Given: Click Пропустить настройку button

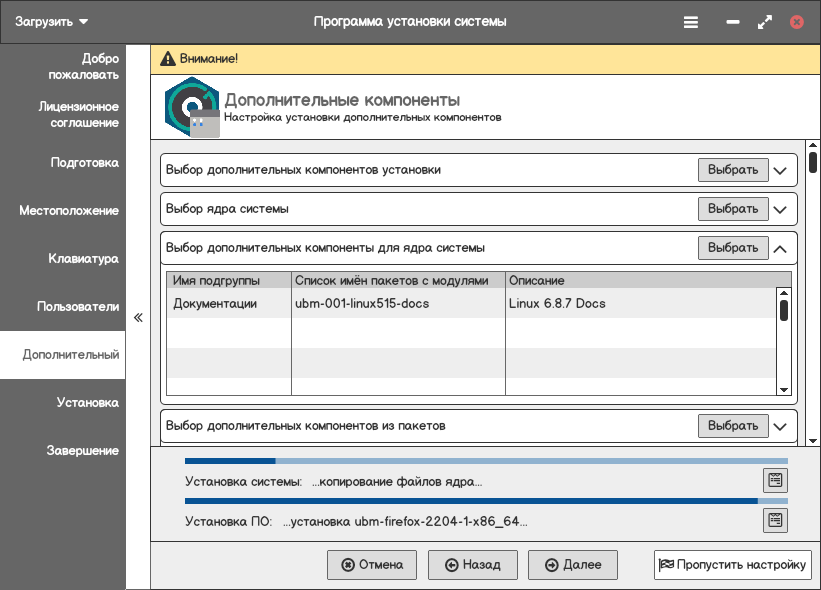Looking at the screenshot, I should coord(732,565).
